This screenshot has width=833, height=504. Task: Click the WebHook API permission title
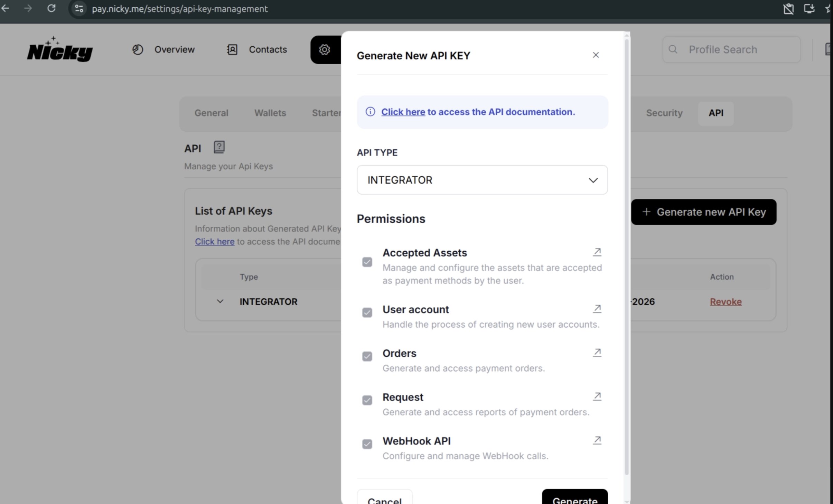pos(416,441)
